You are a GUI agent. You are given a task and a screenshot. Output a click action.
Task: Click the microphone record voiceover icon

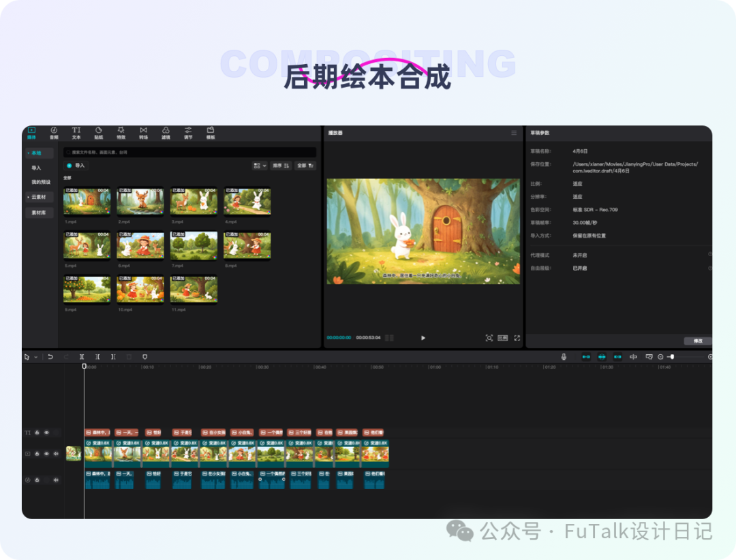click(564, 357)
